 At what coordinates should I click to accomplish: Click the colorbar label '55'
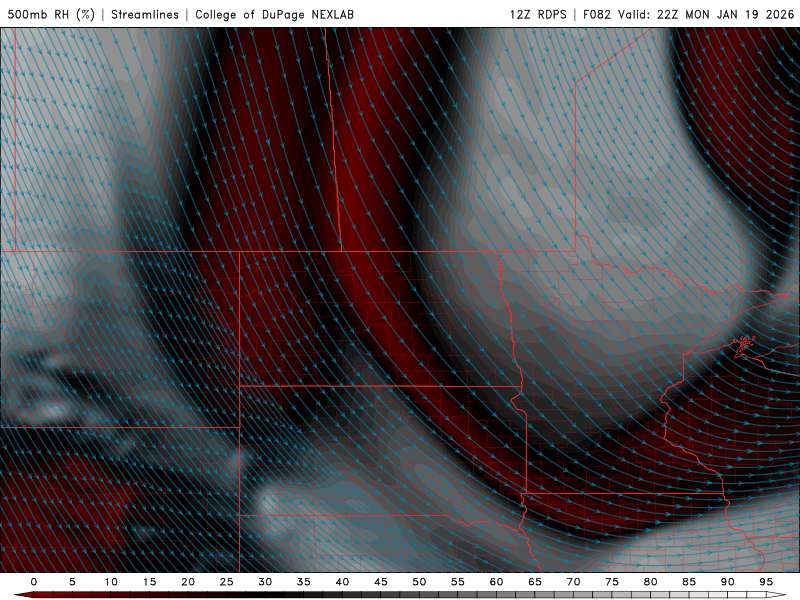(458, 582)
